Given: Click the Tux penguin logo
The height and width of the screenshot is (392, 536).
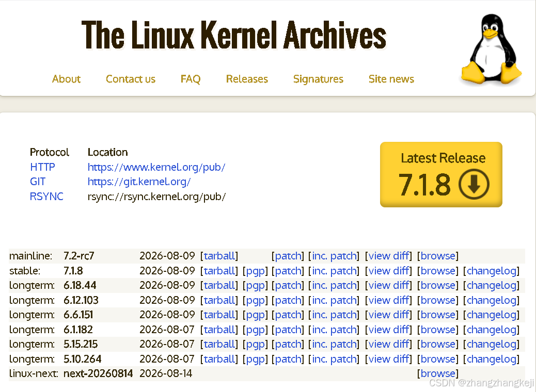Looking at the screenshot, I should point(491,49).
